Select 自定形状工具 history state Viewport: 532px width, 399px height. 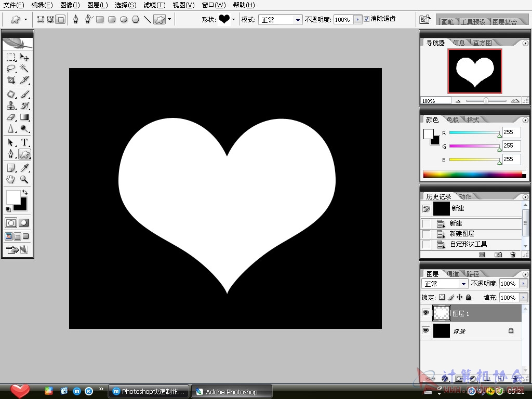[471, 244]
